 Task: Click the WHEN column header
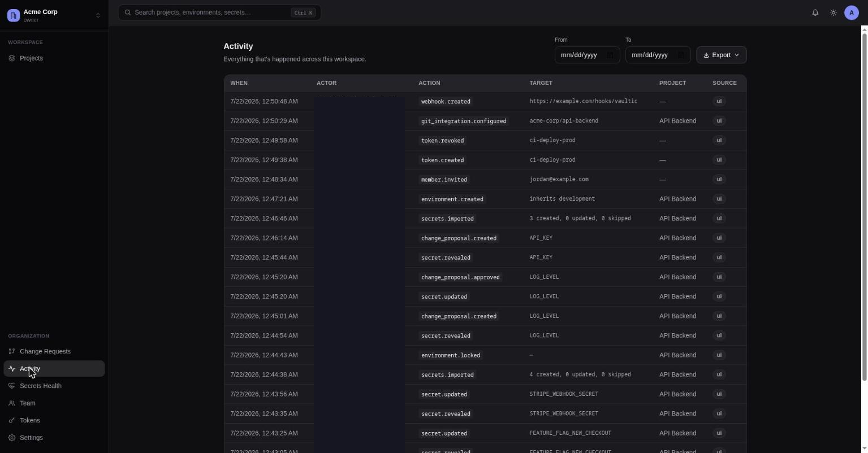click(x=239, y=83)
